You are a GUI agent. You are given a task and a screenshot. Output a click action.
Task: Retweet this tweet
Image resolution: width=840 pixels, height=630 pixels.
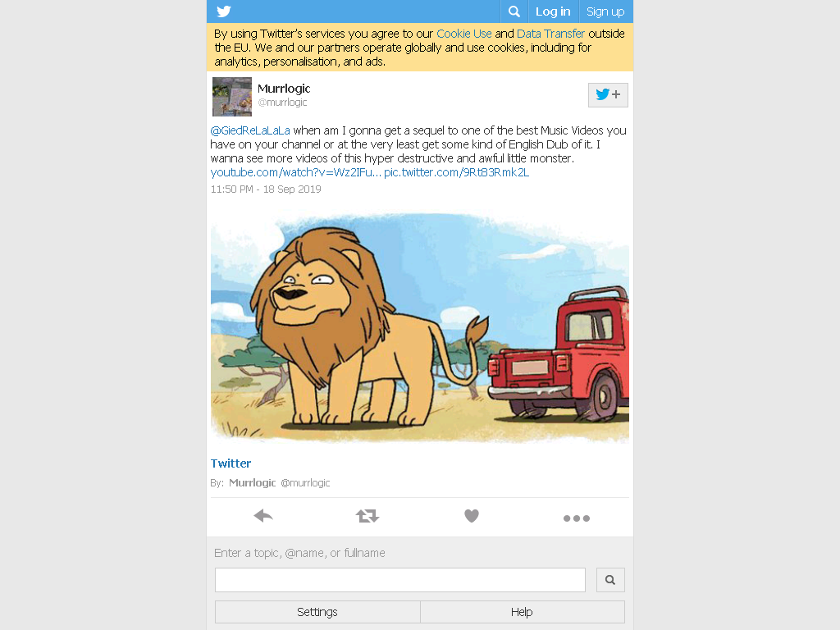pos(367,516)
